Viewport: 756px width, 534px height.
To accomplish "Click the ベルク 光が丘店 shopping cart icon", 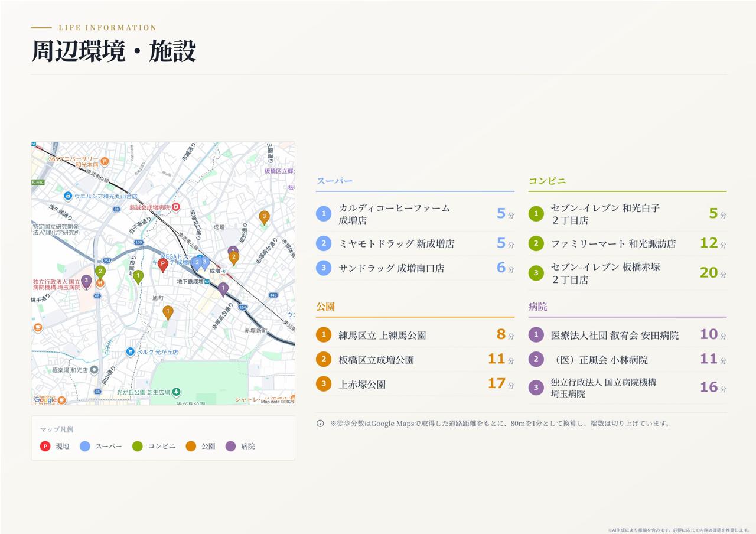I will coord(130,351).
